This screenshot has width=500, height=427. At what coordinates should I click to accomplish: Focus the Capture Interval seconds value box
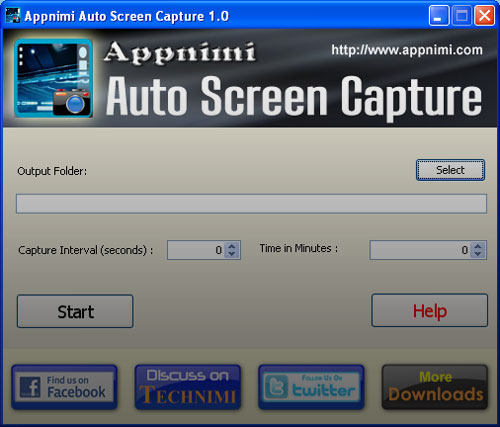(x=197, y=250)
